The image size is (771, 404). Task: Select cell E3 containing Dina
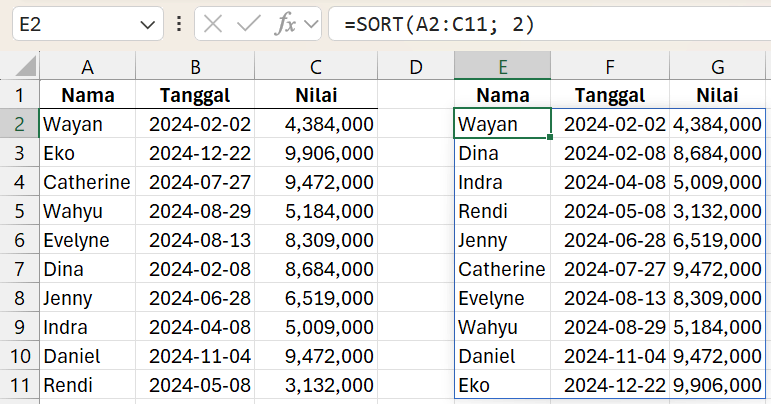503,153
